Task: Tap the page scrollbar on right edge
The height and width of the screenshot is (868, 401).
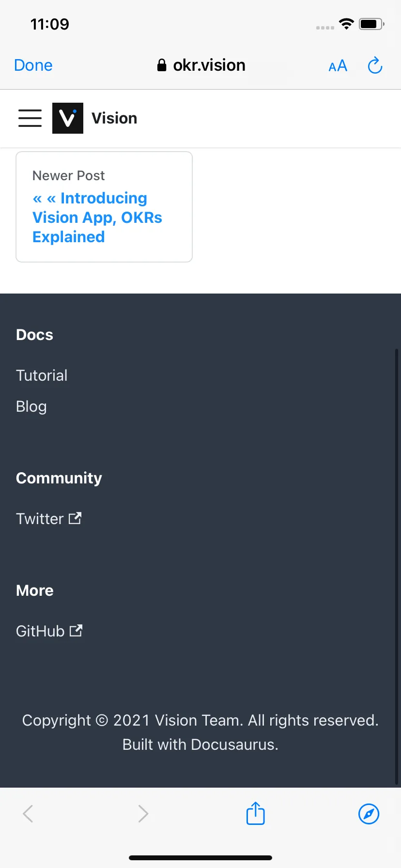Action: tap(397, 567)
